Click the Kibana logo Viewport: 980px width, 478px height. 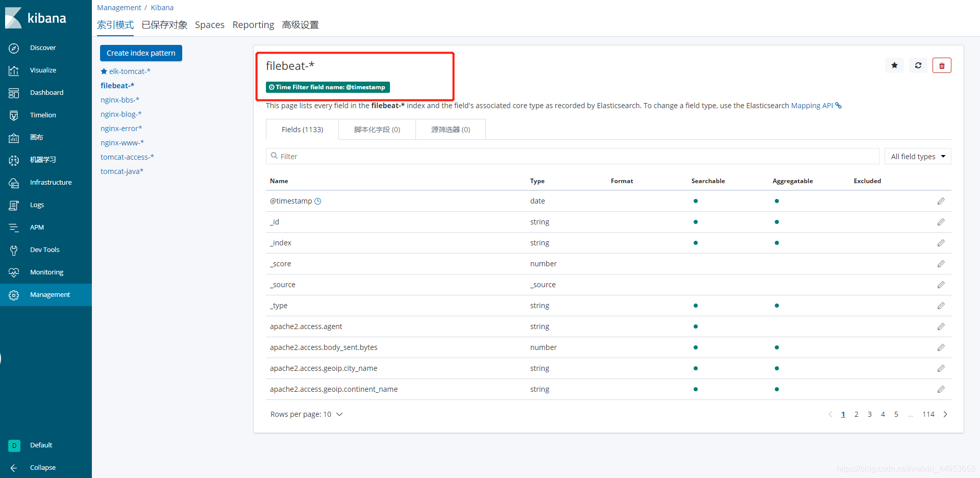click(x=36, y=18)
